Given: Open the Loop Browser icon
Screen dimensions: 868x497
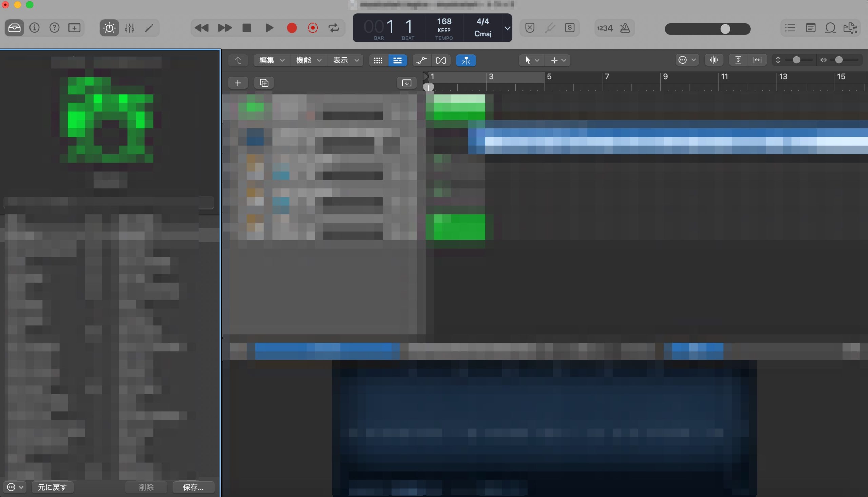Looking at the screenshot, I should pyautogui.click(x=830, y=28).
